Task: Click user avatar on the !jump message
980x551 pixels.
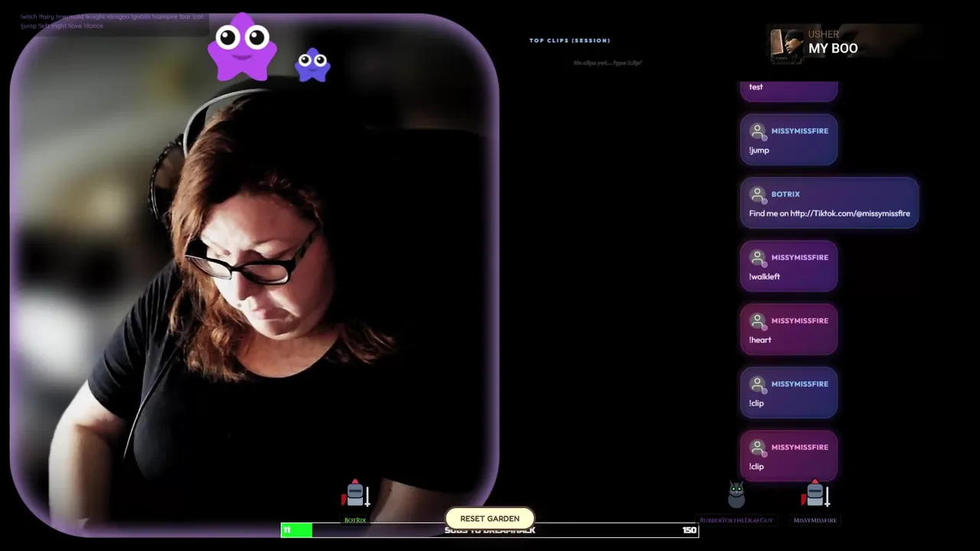Action: [x=758, y=132]
